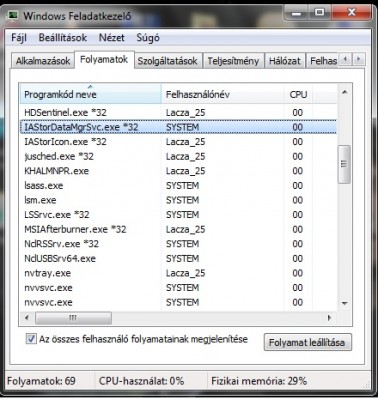Select the jusched.exe *32 process

point(178,156)
